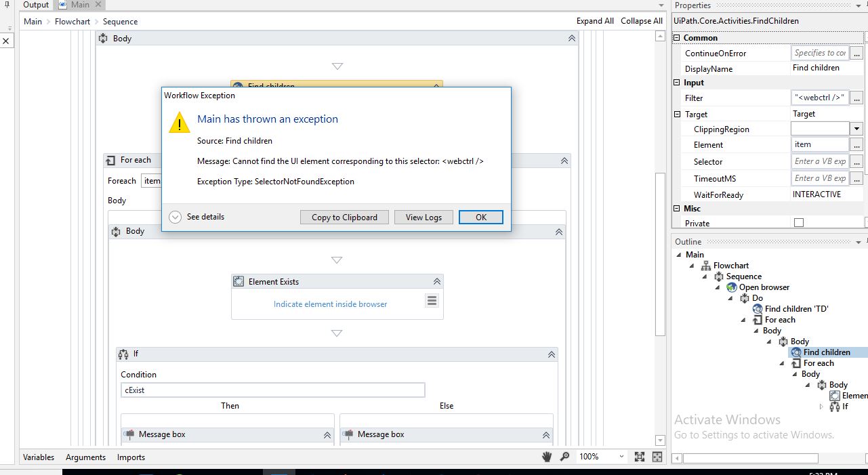This screenshot has height=475, width=868.
Task: Click the pan hand tool icon
Action: (547, 457)
